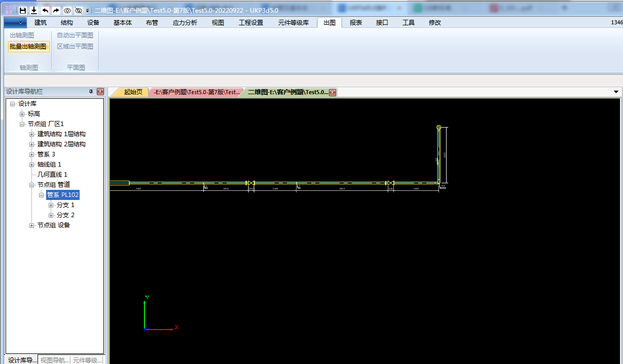Click the download arrow icon
This screenshot has height=364, width=623.
pos(34,10)
